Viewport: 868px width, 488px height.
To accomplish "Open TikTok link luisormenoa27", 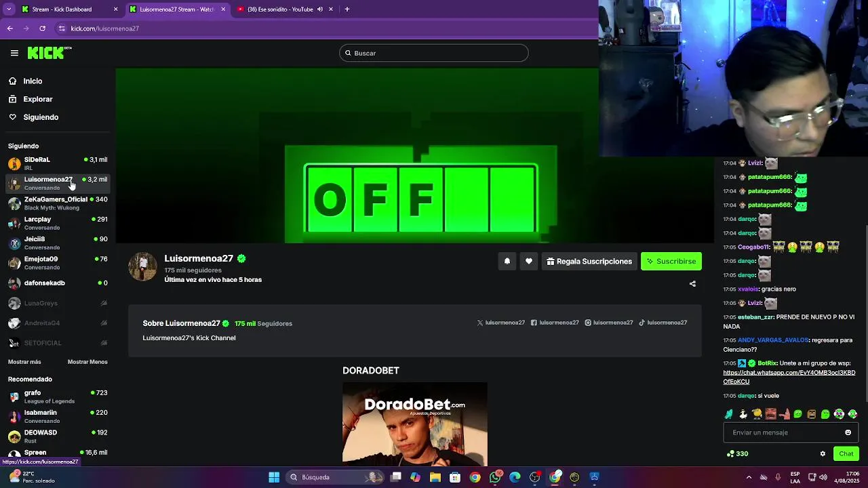I will (663, 323).
